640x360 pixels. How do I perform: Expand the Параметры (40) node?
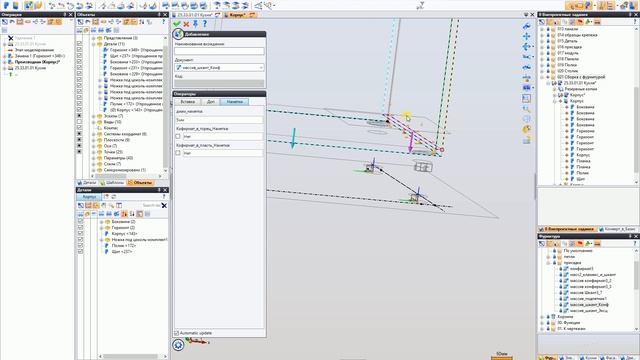pyautogui.click(x=94, y=158)
